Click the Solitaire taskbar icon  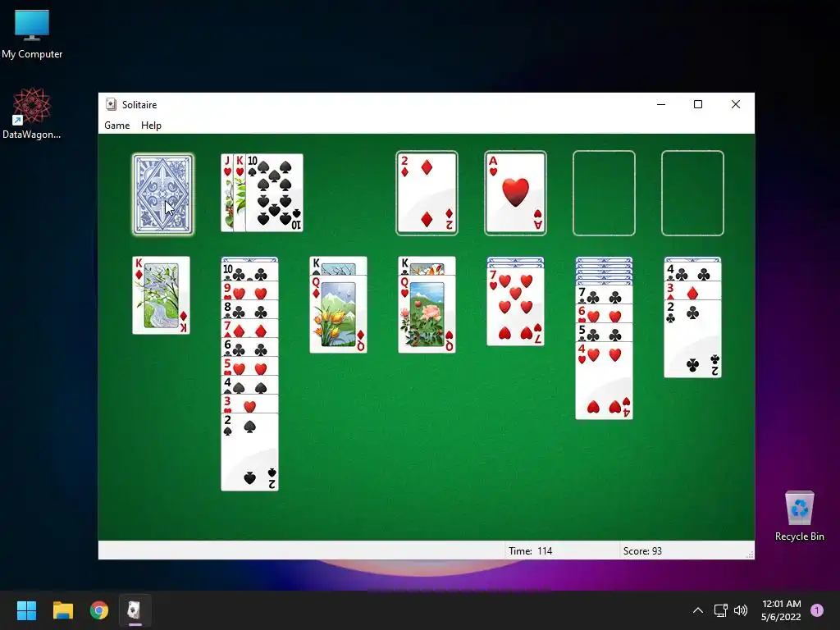[x=135, y=610]
